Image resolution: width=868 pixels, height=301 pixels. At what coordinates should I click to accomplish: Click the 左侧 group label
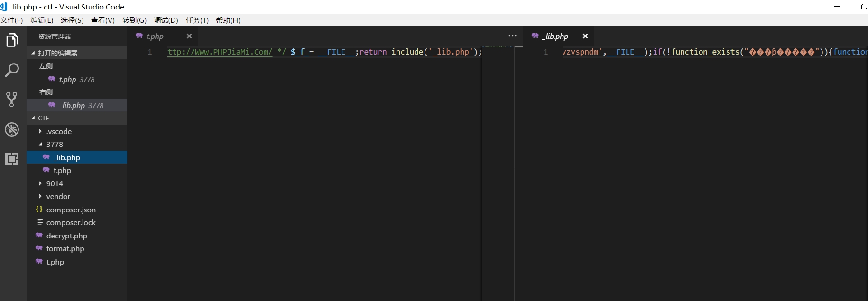46,66
